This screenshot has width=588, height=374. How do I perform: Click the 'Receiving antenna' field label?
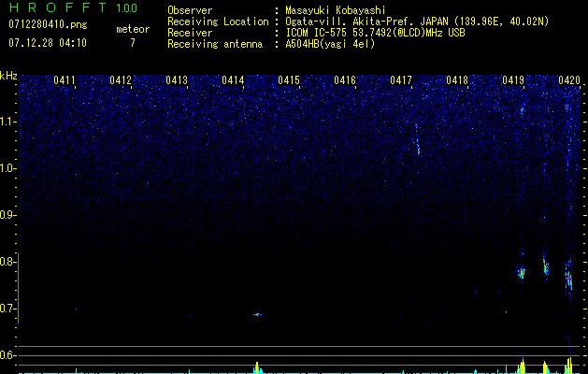click(x=215, y=44)
